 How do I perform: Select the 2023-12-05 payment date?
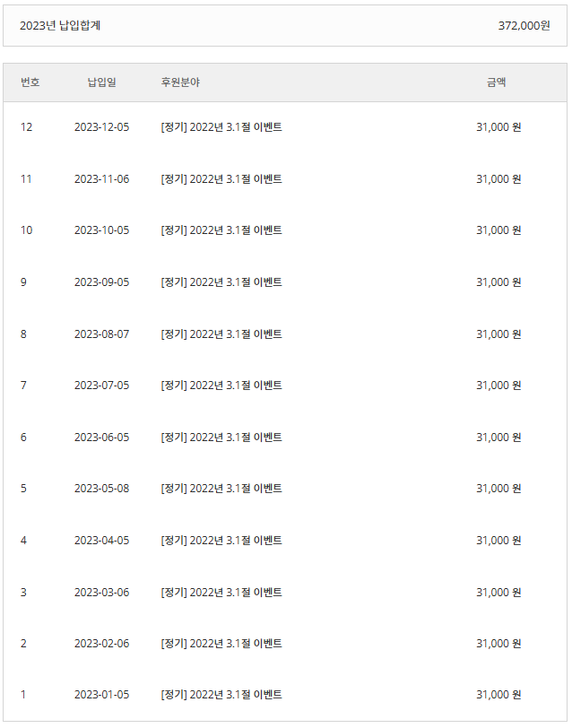click(101, 127)
